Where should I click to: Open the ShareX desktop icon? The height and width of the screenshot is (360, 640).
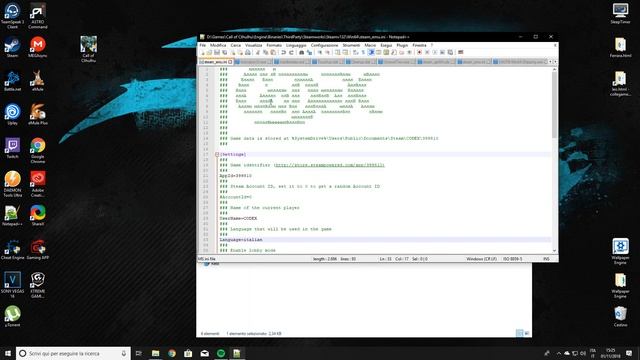(38, 216)
